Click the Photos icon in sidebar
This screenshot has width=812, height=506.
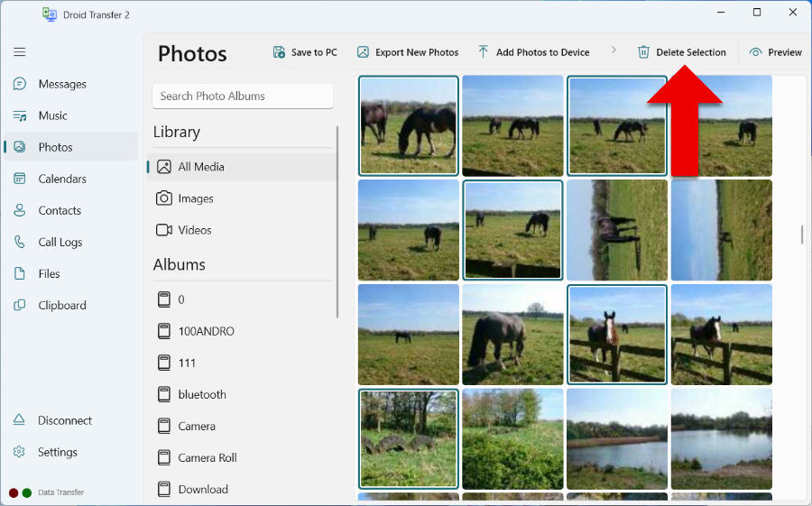tap(20, 147)
